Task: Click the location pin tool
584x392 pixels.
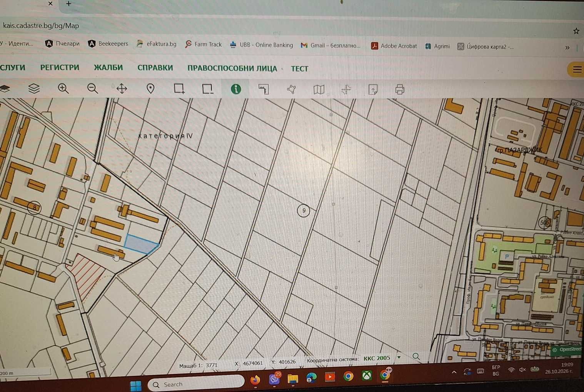Action: 150,89
